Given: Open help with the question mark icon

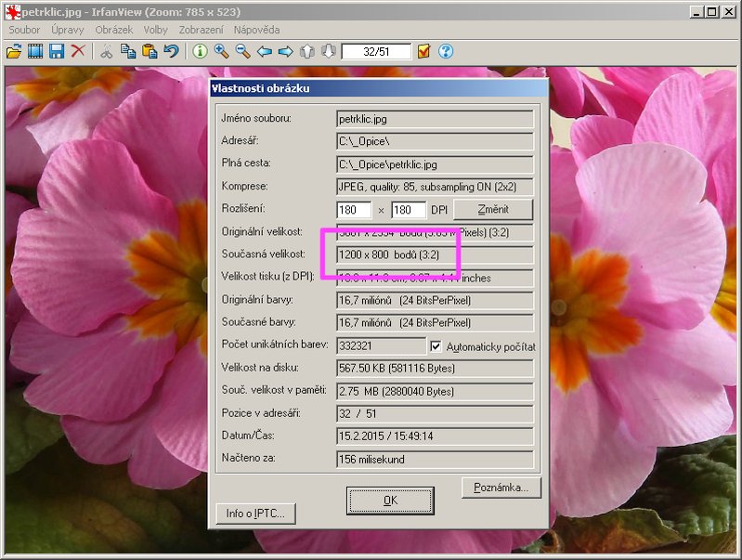Looking at the screenshot, I should (x=446, y=51).
